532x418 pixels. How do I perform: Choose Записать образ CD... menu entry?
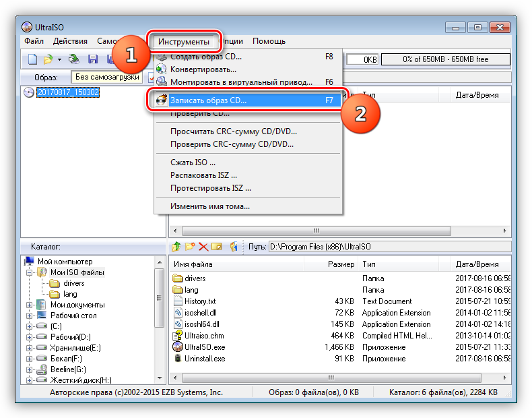point(248,100)
